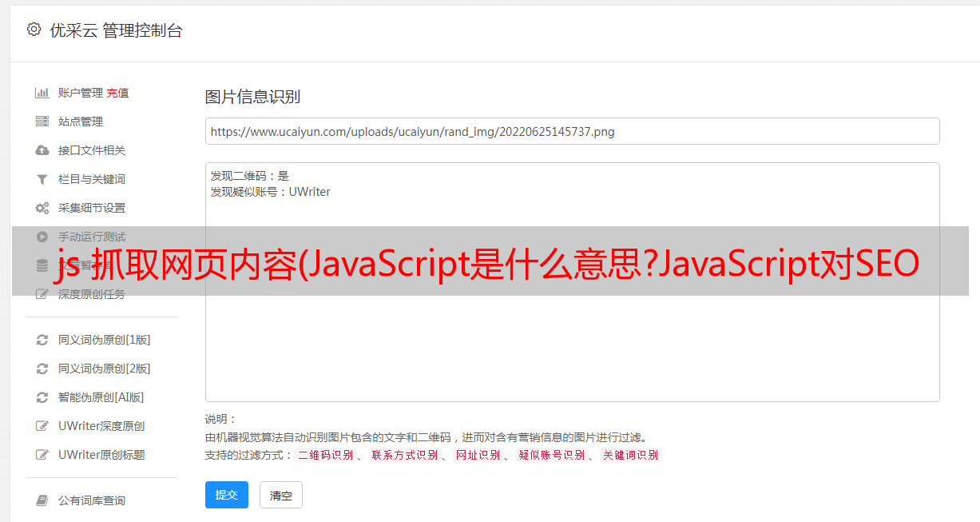The height and width of the screenshot is (522, 980).
Task: Click the server icon next to 站点管理
Action: click(42, 122)
